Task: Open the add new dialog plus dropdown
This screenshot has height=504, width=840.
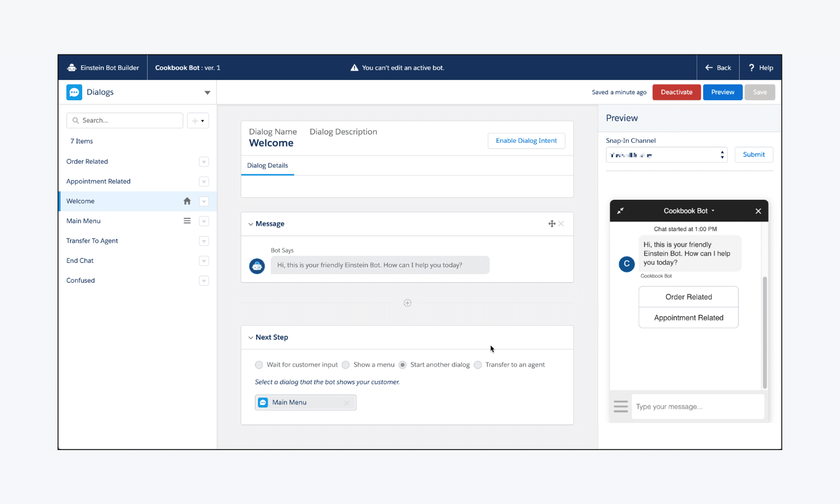Action: [198, 121]
